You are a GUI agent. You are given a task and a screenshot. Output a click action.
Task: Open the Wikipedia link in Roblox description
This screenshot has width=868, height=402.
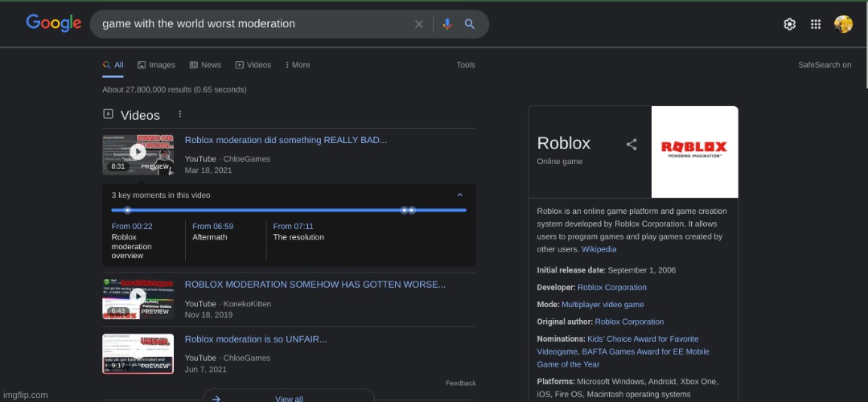coord(599,249)
